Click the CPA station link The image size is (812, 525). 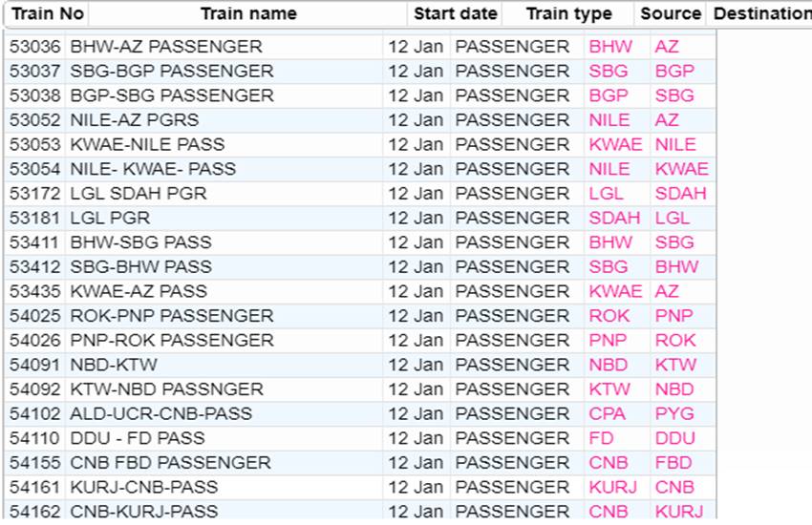point(608,414)
